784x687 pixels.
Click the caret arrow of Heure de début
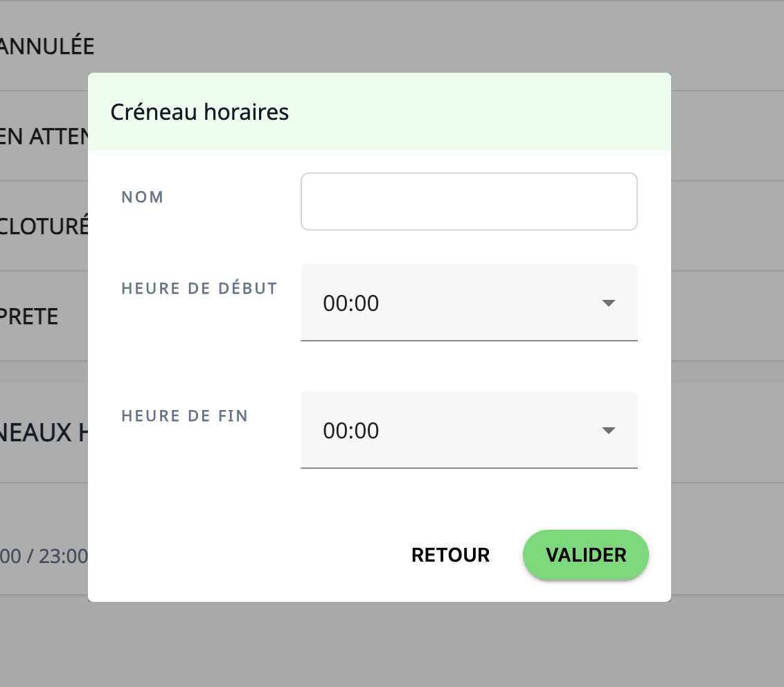click(609, 303)
